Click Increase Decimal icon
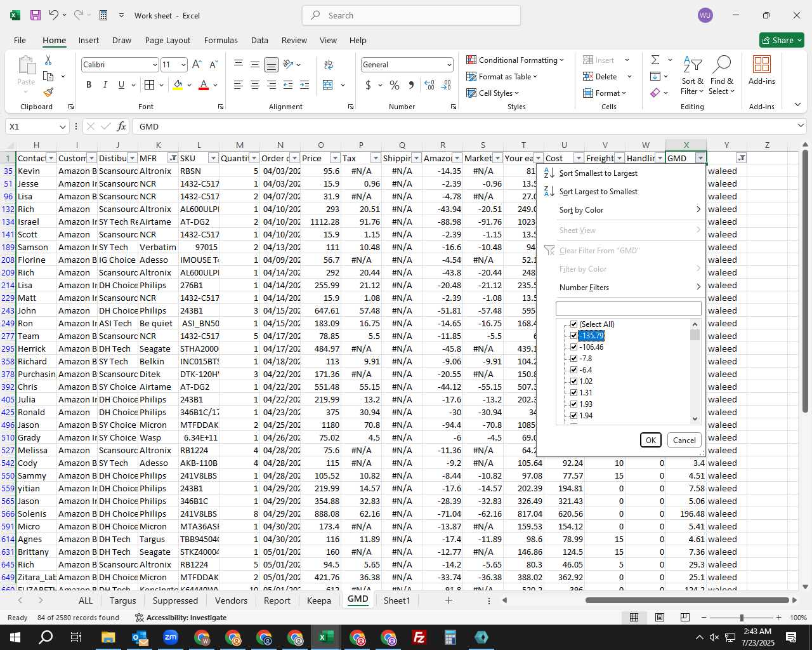Viewport: 812px width, 650px height. point(429,84)
